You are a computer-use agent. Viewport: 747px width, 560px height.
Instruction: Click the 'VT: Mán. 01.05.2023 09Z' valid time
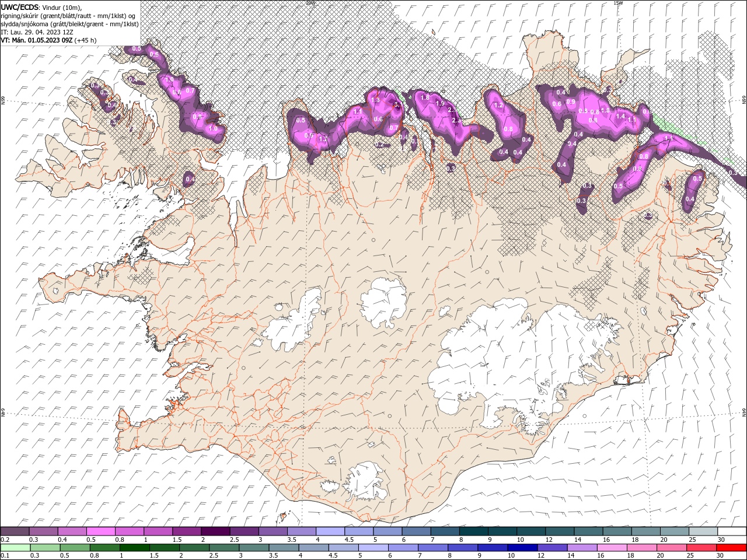pyautogui.click(x=37, y=40)
